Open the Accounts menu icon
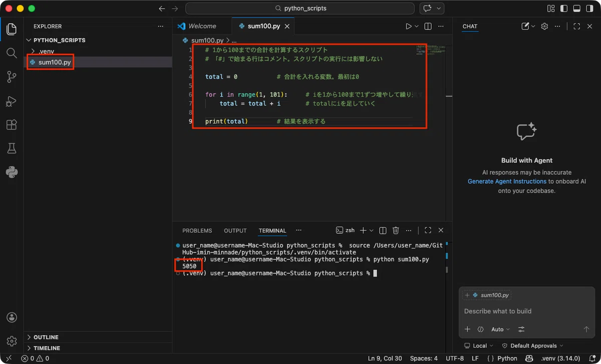This screenshot has width=601, height=364. pyautogui.click(x=12, y=317)
